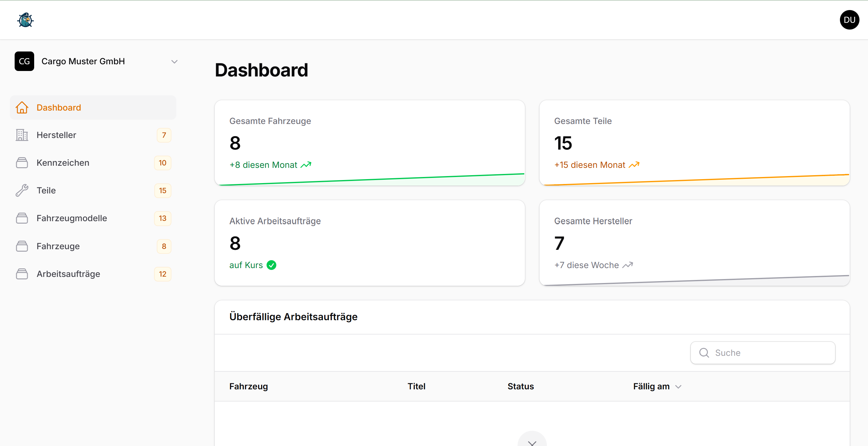Screen dimensions: 868x446
Task: Click the orange Teile count badge showing 15
Action: [x=163, y=190]
